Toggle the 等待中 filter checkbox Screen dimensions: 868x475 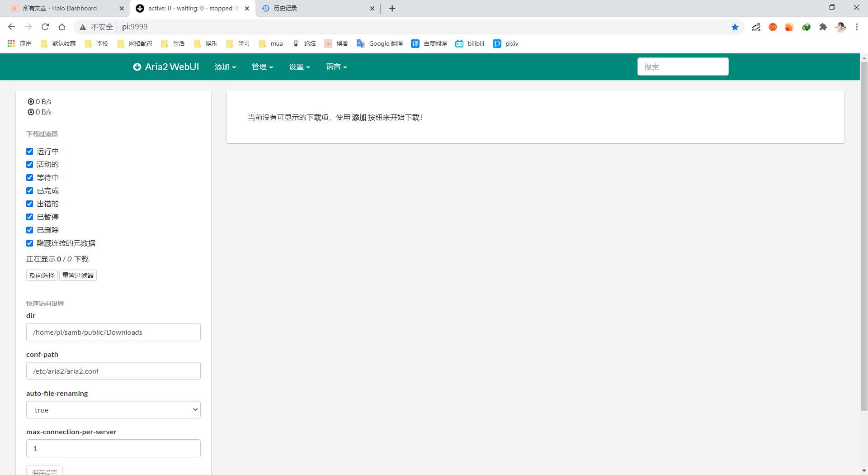click(29, 177)
